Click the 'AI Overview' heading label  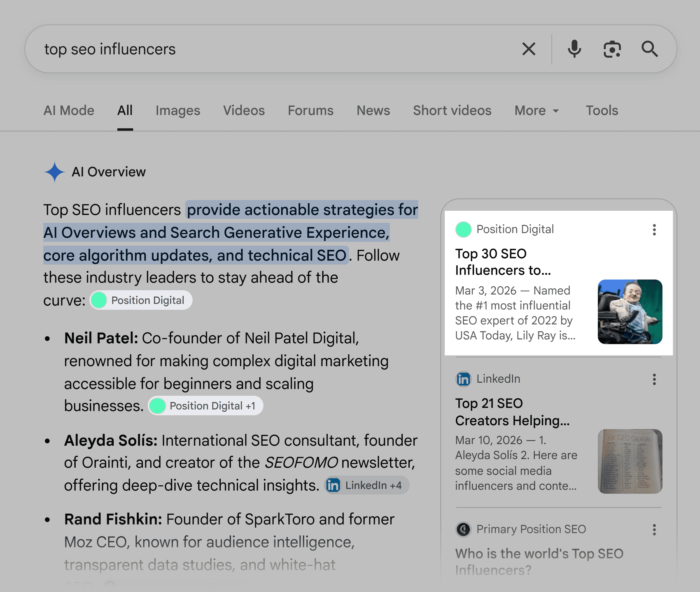coord(109,172)
